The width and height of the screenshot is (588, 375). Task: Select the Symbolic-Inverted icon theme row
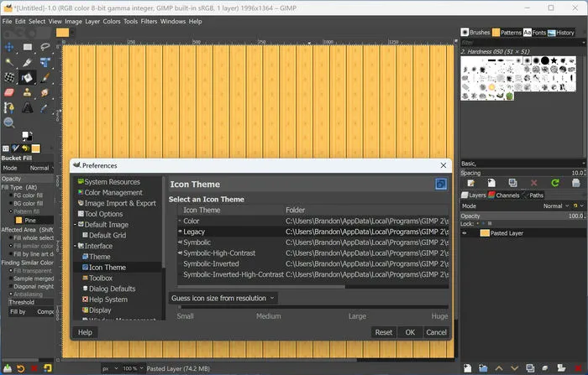pos(312,263)
